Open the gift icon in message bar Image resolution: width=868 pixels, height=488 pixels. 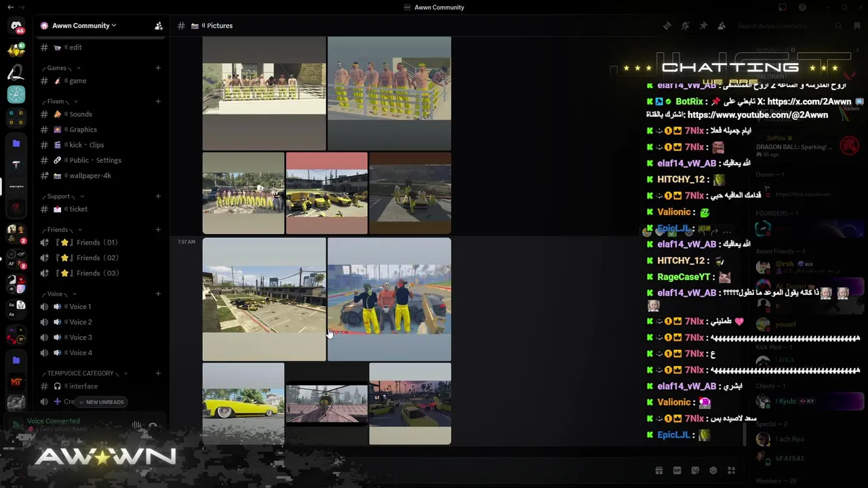(x=658, y=470)
